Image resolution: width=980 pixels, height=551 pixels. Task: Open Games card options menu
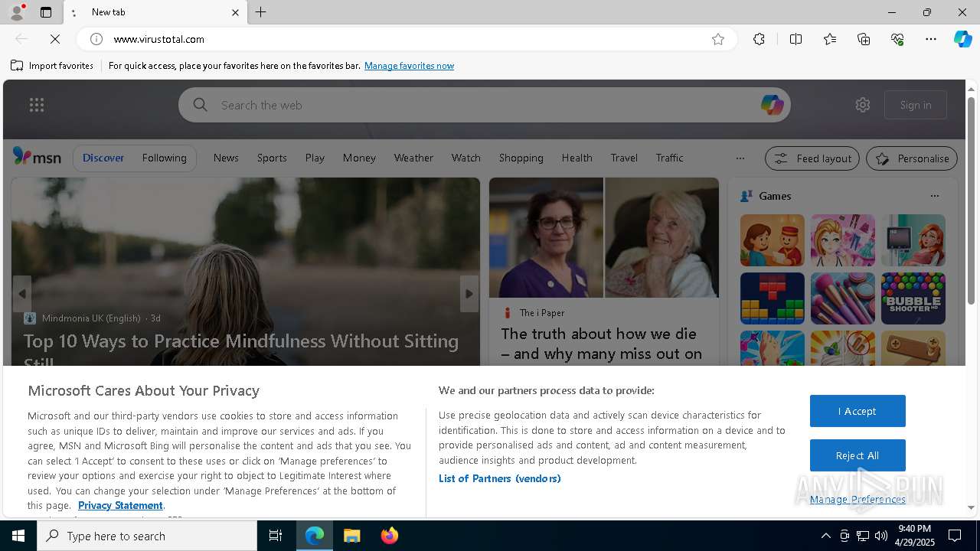935,196
